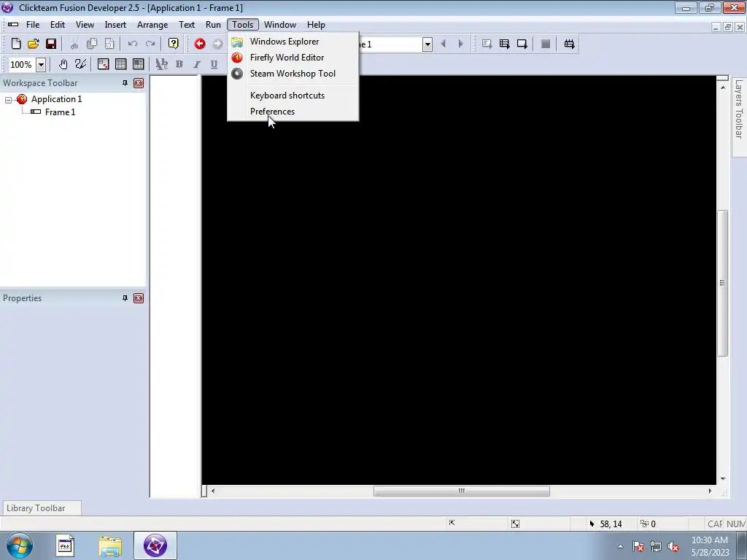Click the Contents help question-mark icon
The image size is (747, 560).
[x=174, y=44]
